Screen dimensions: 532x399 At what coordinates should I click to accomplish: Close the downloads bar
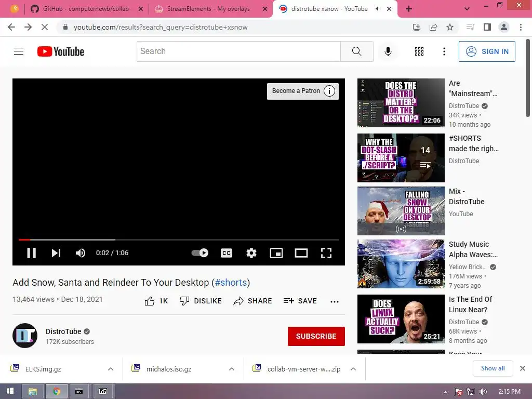pos(523,368)
